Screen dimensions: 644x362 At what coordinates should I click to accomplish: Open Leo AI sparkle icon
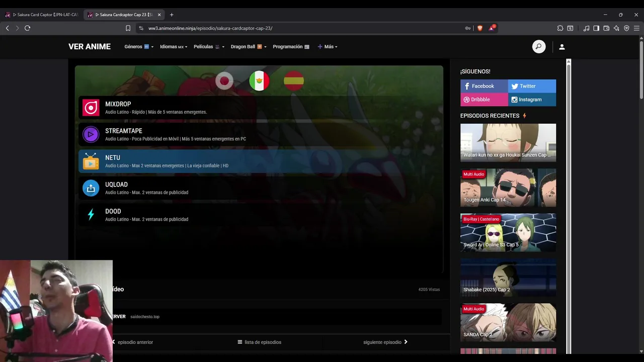pyautogui.click(x=616, y=28)
